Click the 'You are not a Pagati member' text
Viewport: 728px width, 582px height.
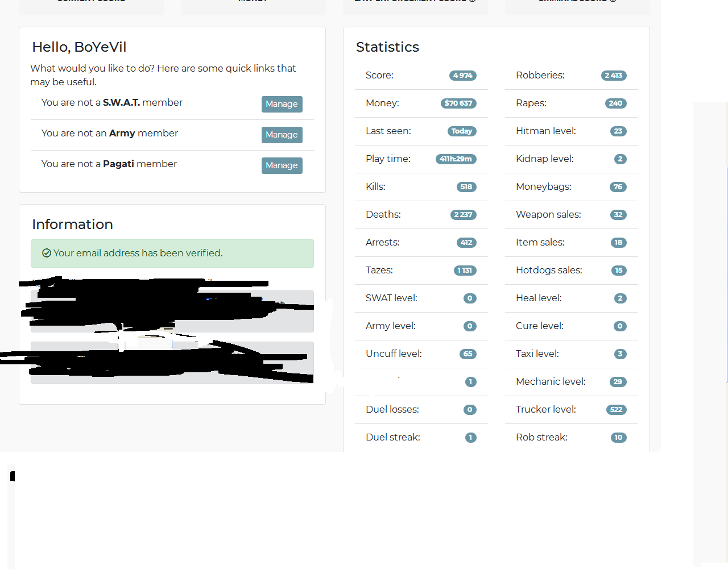[x=109, y=164]
